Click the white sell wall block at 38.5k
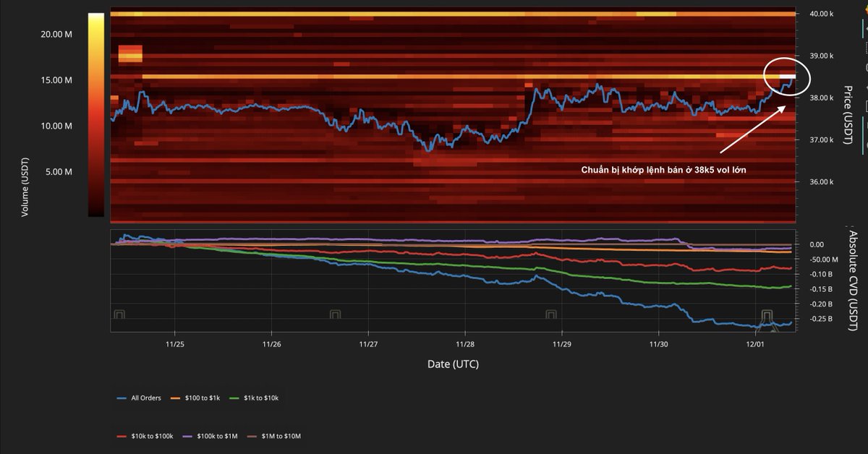 [x=787, y=76]
